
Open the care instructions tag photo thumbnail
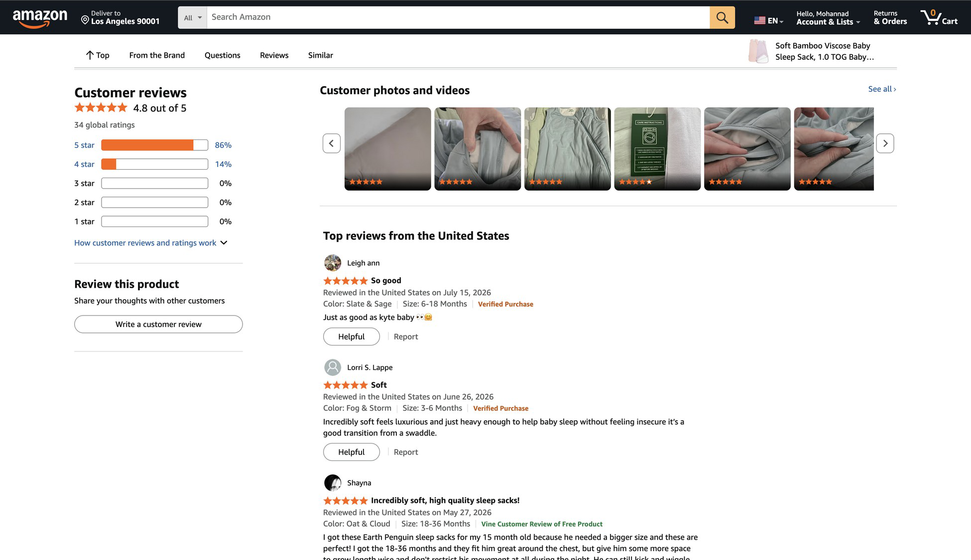click(657, 149)
